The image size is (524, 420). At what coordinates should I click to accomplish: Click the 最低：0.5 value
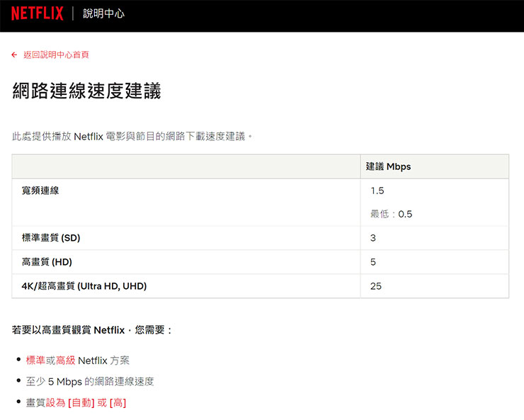point(392,214)
